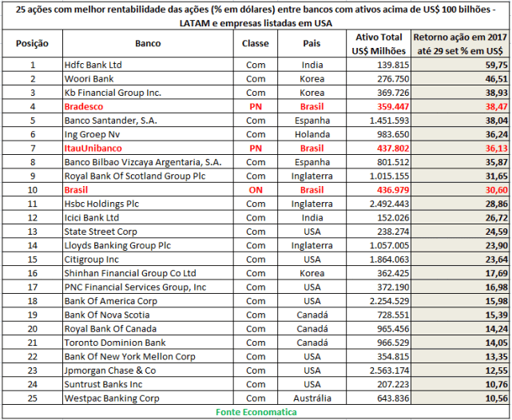512x420 pixels.
Task: Click 'Shinhan Financial Group Co Ltd'
Action: (148, 273)
